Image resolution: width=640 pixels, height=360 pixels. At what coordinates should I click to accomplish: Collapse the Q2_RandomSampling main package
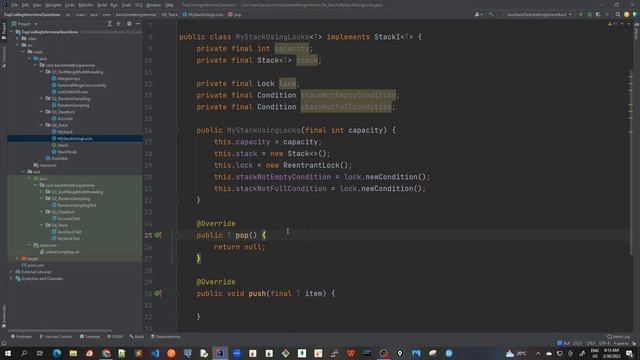[x=41, y=98]
